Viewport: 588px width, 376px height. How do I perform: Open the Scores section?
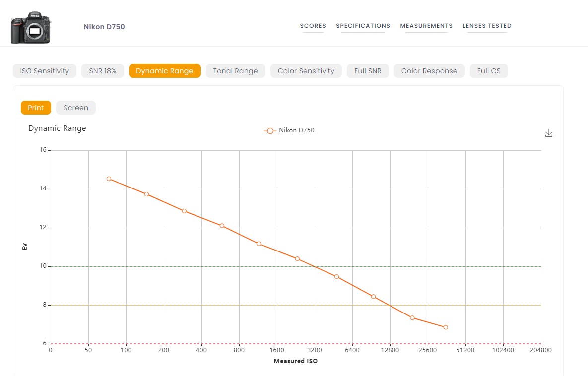[313, 26]
